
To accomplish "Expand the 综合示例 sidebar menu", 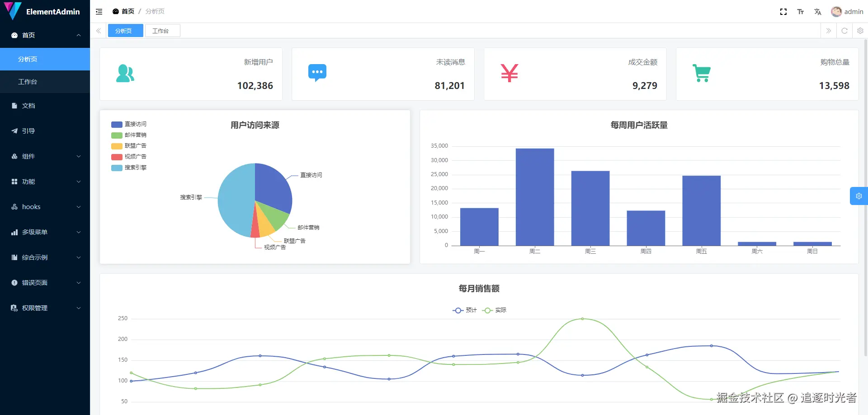I will [45, 257].
